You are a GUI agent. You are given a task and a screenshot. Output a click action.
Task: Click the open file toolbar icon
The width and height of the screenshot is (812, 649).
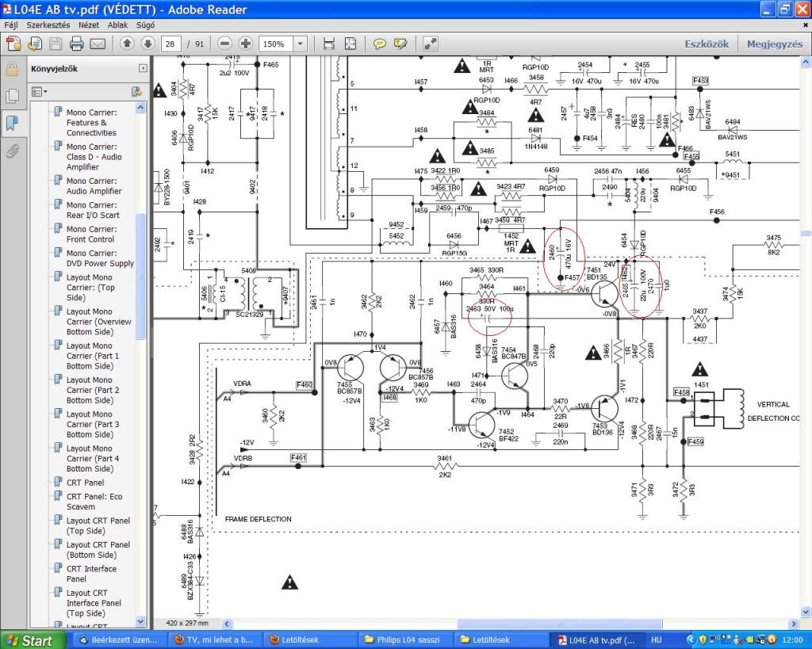point(35,44)
